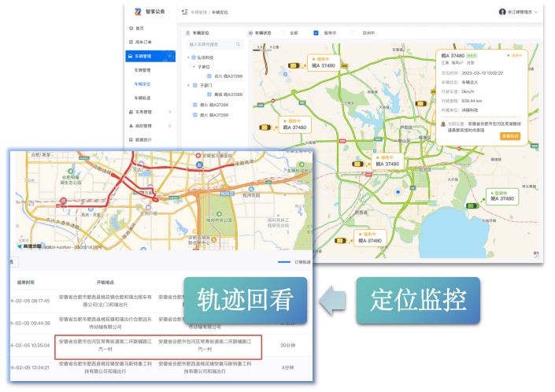
Task: Click the user avatar in top bar
Action: click(502, 12)
